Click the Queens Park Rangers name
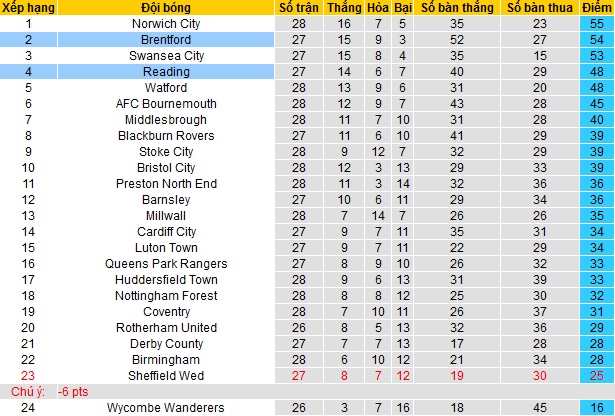 (x=166, y=264)
